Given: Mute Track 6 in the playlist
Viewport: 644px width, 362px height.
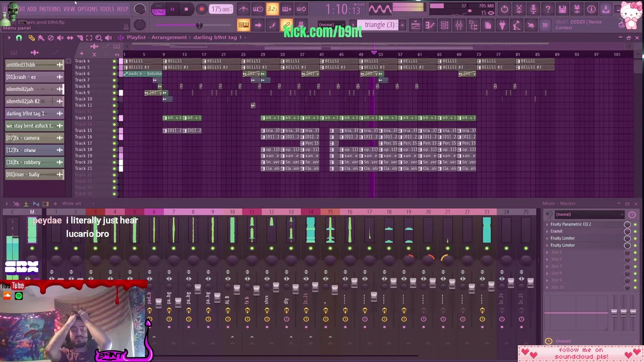Looking at the screenshot, I should click(114, 74).
